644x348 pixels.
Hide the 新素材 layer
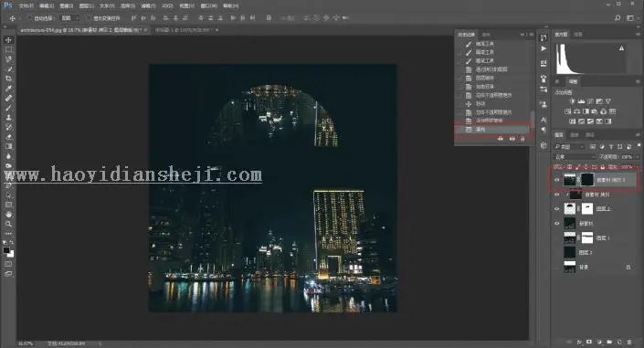(x=557, y=224)
